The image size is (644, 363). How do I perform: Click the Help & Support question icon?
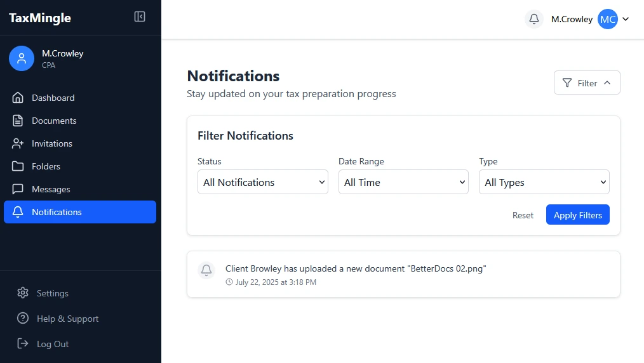pyautogui.click(x=23, y=319)
